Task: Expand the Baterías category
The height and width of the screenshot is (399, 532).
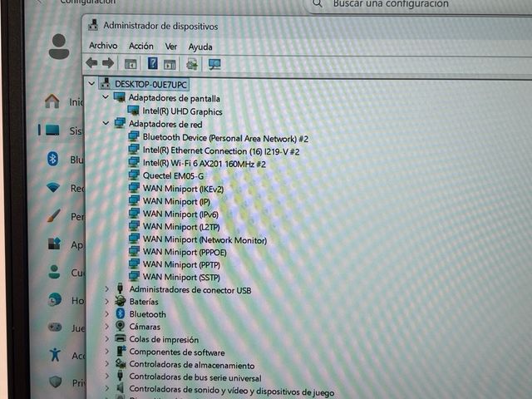Action: point(107,301)
